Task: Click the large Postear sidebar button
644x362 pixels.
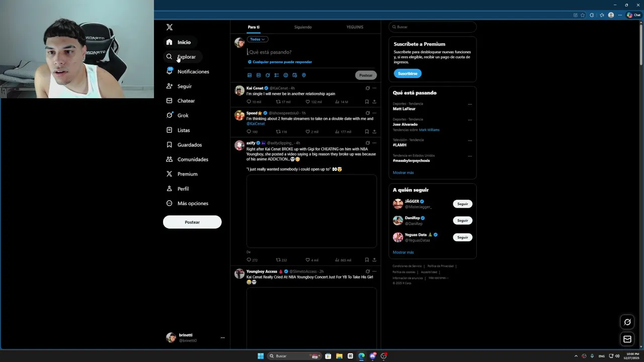Action: click(x=192, y=222)
